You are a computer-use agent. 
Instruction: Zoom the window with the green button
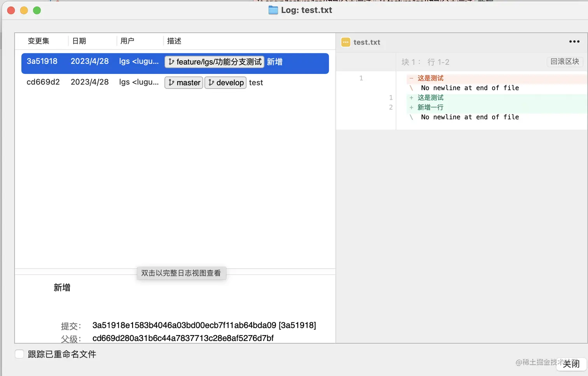coord(37,10)
